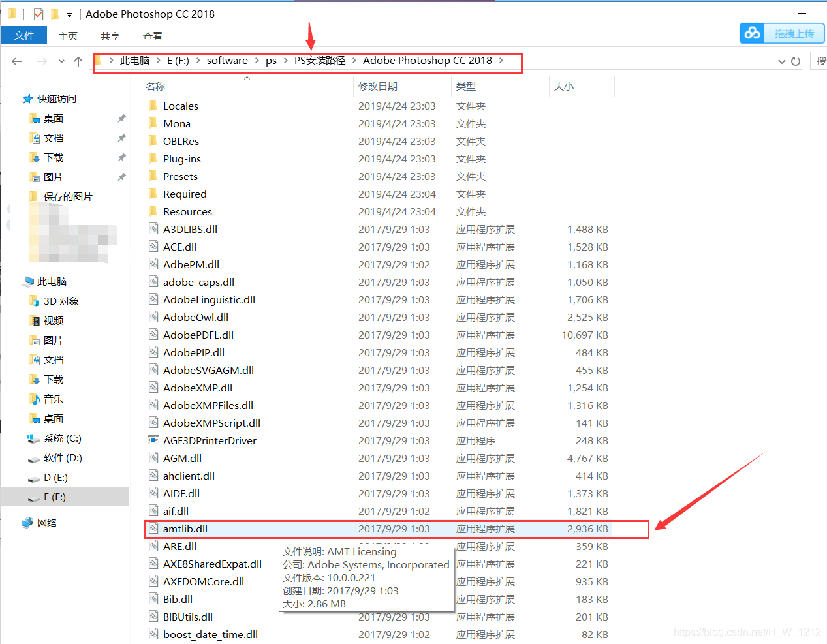Expand chevron after software in path
This screenshot has height=644, width=827.
(257, 61)
